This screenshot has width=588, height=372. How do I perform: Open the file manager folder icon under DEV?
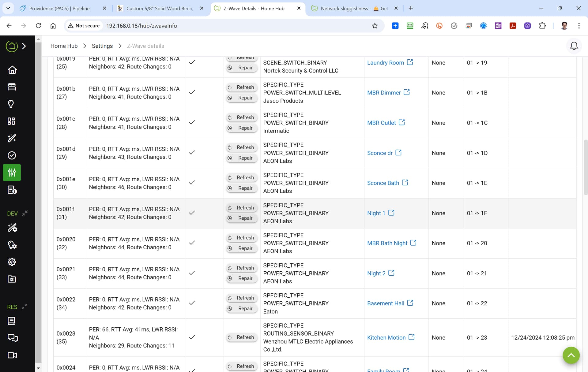[x=12, y=279]
